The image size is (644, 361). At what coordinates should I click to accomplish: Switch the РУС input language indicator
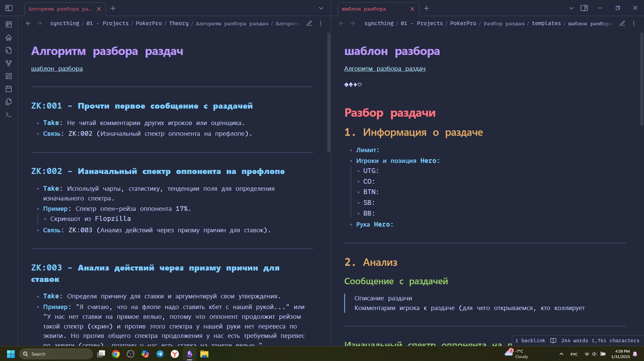[574, 354]
